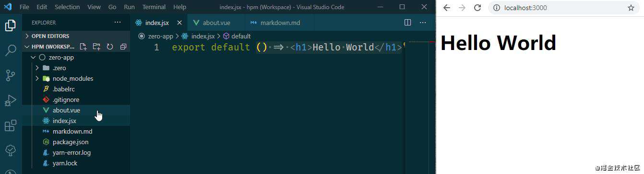The image size is (644, 174).
Task: Click the VS Code logo icon
Action: tap(8, 7)
